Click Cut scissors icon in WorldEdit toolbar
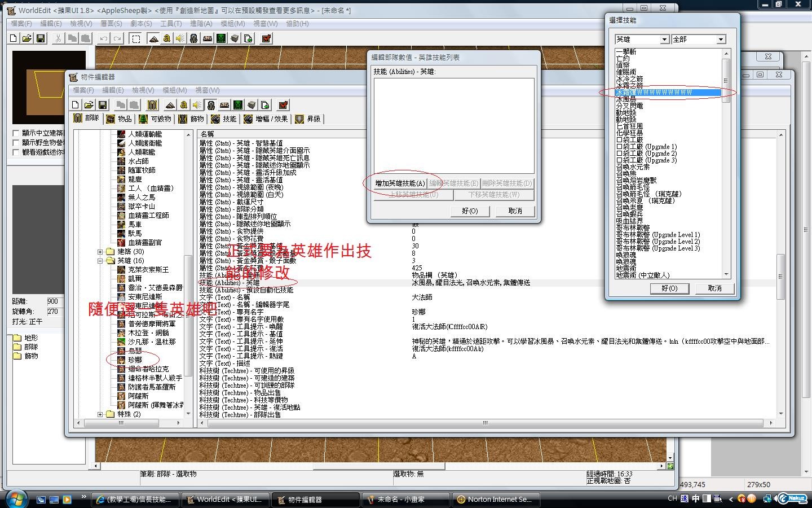This screenshot has width=812, height=508. [58, 38]
